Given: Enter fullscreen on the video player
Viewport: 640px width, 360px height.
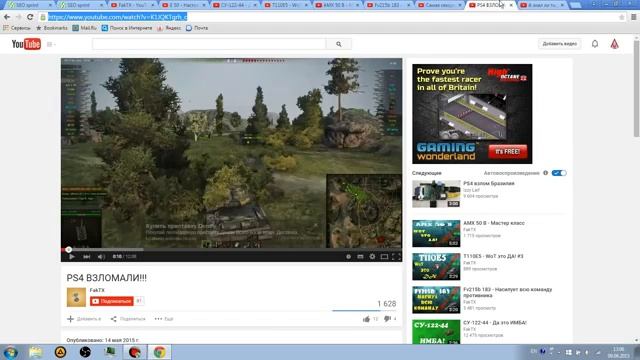Looking at the screenshot, I should click(x=396, y=256).
